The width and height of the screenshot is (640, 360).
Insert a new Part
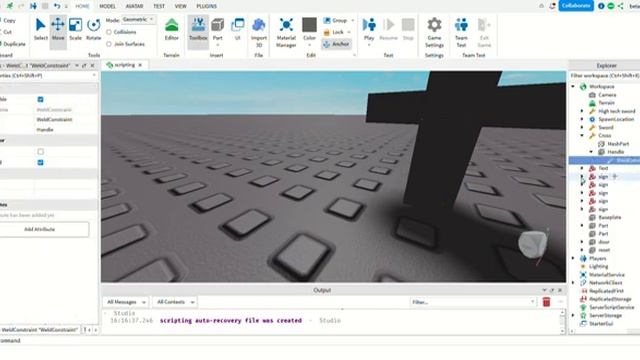[x=218, y=29]
